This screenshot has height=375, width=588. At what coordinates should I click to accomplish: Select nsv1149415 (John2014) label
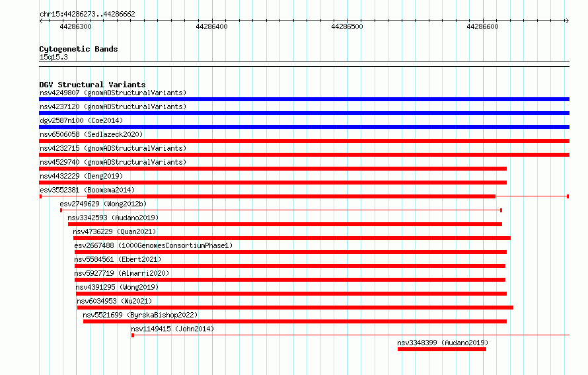click(172, 329)
